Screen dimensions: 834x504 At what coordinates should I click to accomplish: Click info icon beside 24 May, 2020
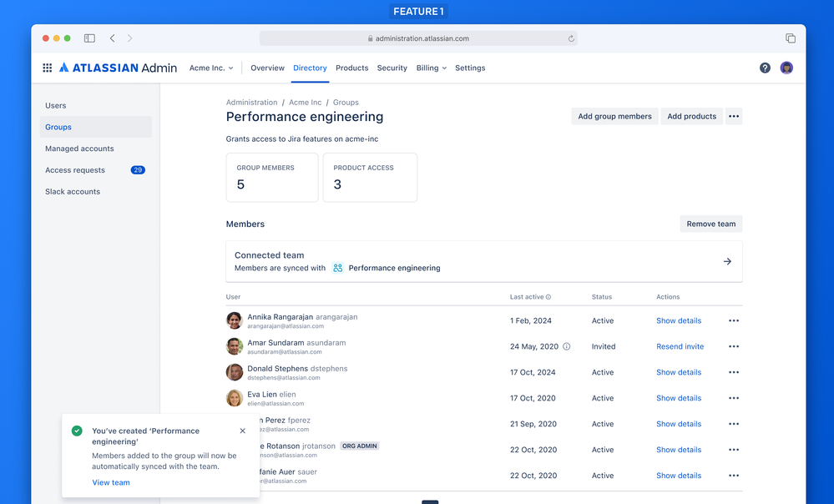(567, 346)
